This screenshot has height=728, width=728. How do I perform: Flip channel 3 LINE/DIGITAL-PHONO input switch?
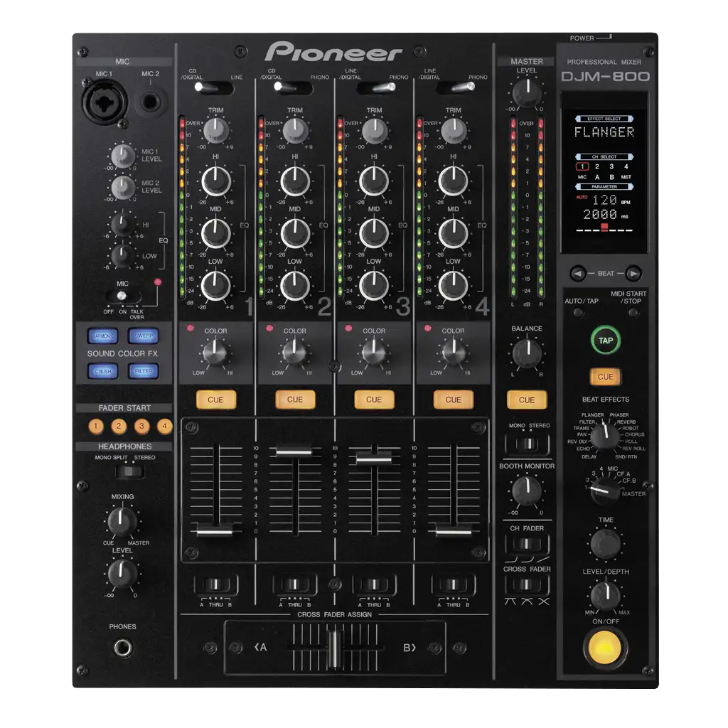(376, 87)
